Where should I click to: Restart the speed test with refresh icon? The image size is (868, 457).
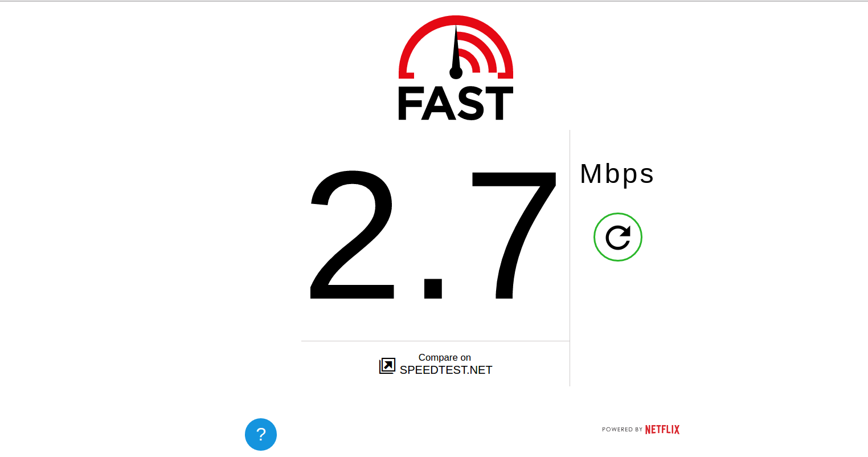click(x=618, y=237)
